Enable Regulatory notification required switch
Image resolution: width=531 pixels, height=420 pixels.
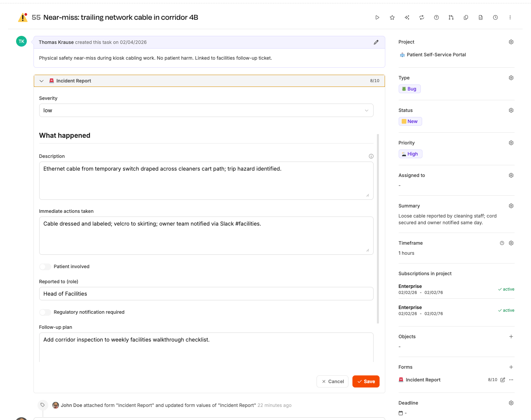pos(45,312)
